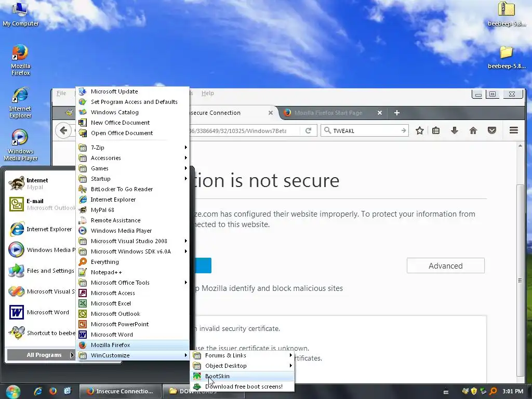Launch Microsoft PowerPoint from the programs list
The width and height of the screenshot is (532, 399).
click(x=132, y=324)
